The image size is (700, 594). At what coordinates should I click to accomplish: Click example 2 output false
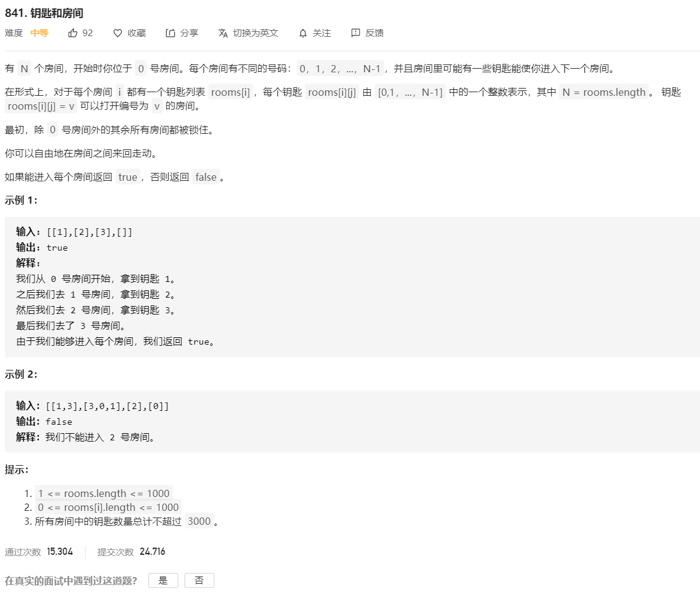[58, 422]
